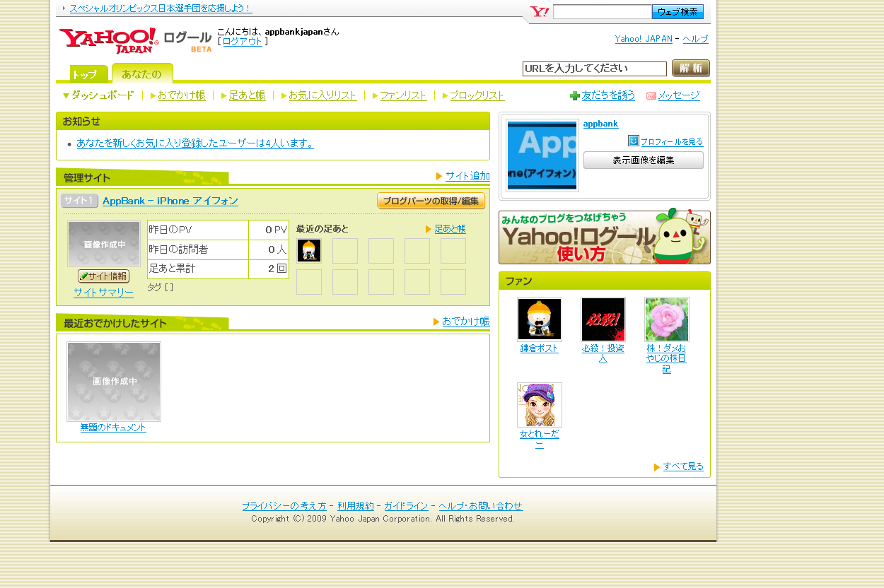Screen dimensions: 884x588
Task: Click the web search input field
Action: pyautogui.click(x=603, y=12)
